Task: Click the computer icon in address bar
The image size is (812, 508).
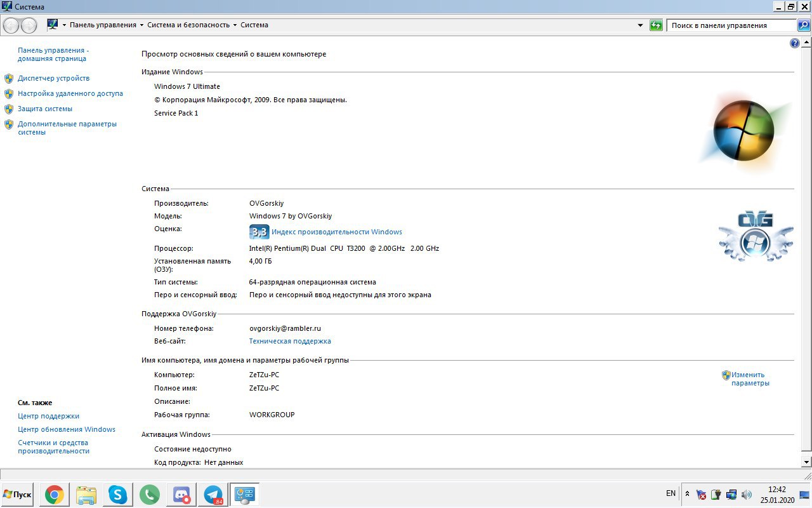Action: point(53,25)
